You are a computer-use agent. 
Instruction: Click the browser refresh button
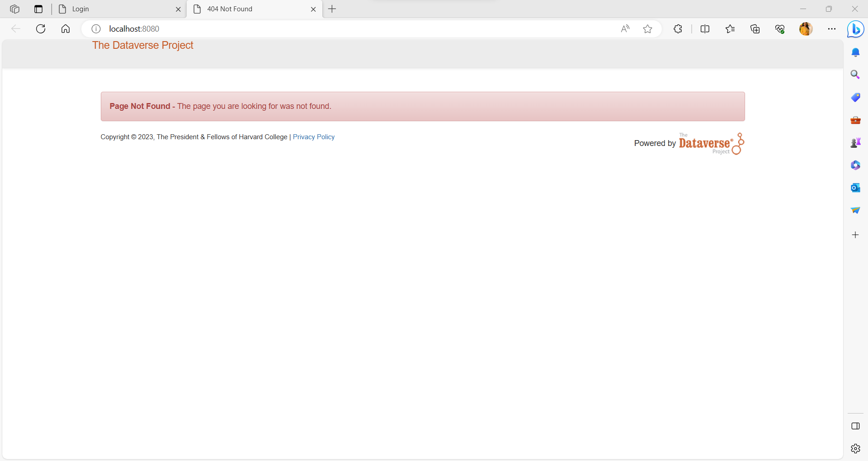point(41,29)
